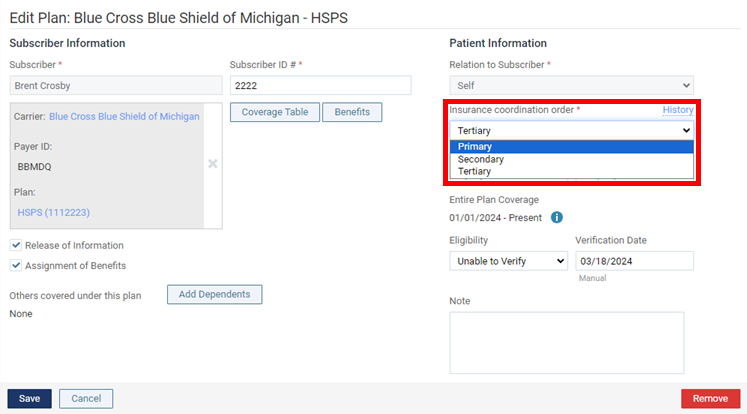Click the Save button
This screenshot has width=747, height=414.
(x=29, y=398)
